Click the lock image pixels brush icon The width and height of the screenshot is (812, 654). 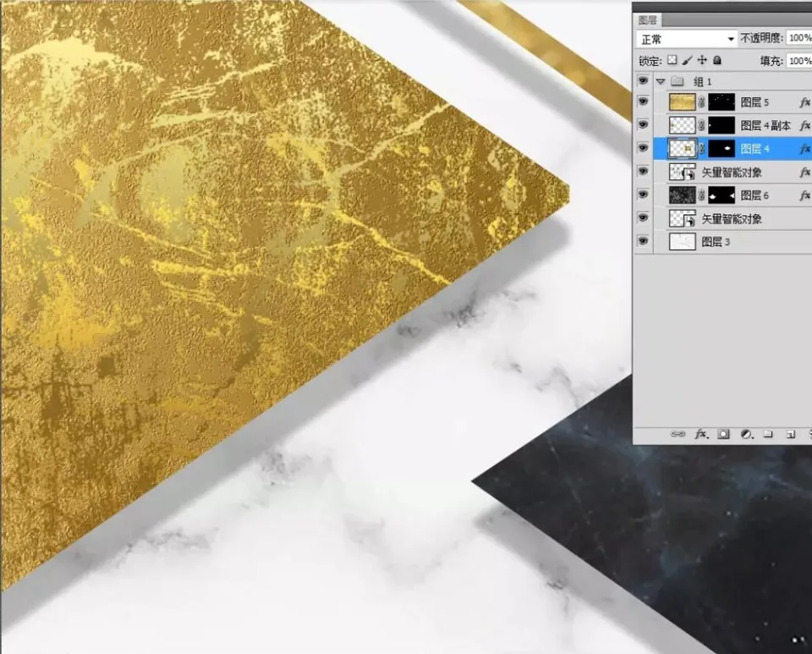tap(687, 60)
